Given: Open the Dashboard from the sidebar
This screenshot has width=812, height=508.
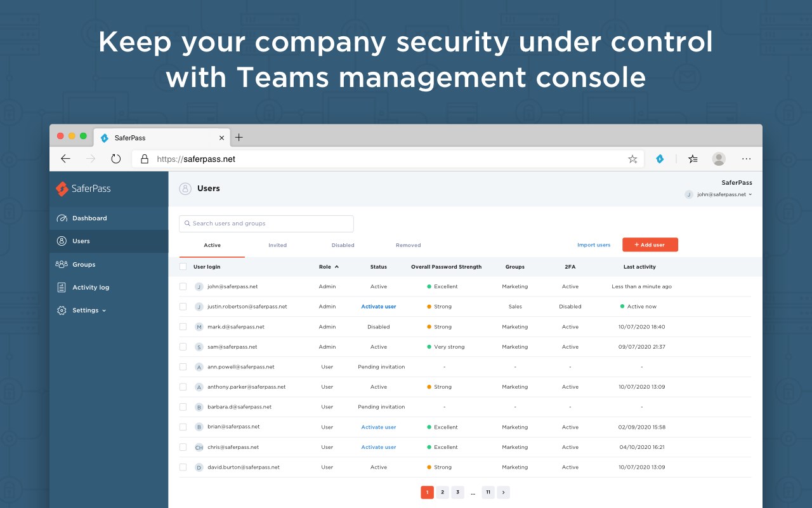Looking at the screenshot, I should point(89,218).
